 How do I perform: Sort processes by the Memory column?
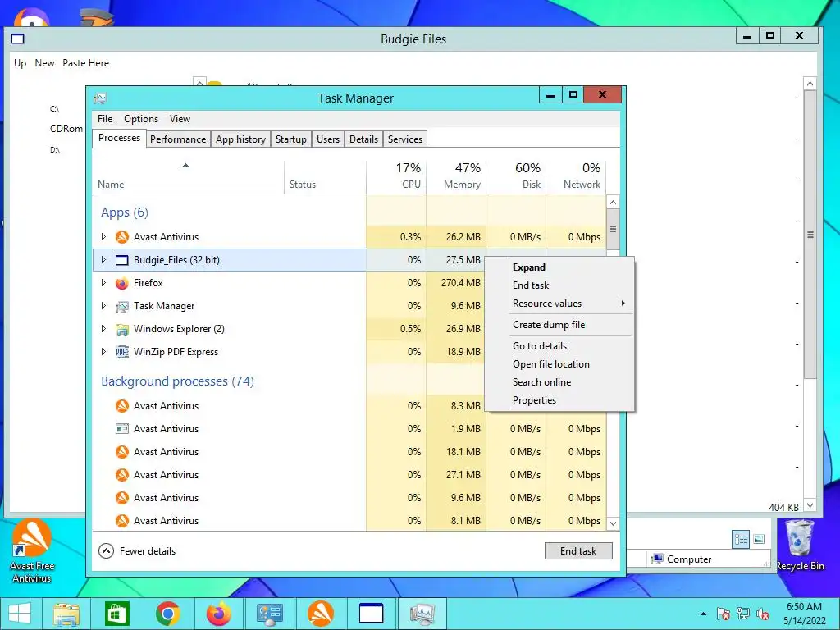[x=456, y=176]
